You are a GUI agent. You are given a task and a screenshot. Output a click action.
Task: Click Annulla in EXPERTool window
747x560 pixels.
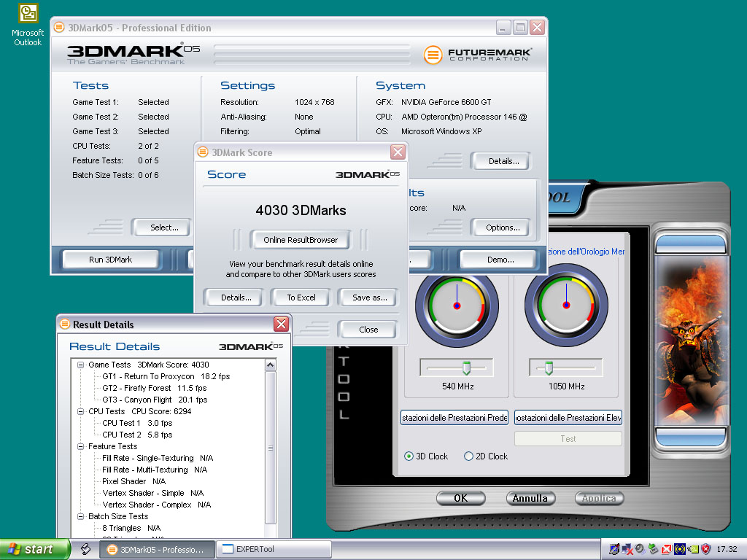[530, 498]
